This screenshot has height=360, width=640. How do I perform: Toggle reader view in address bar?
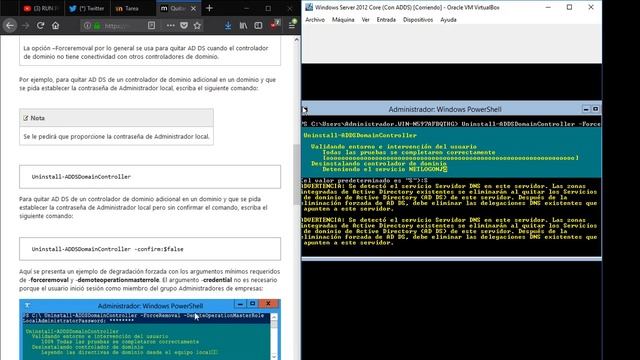coord(151,26)
